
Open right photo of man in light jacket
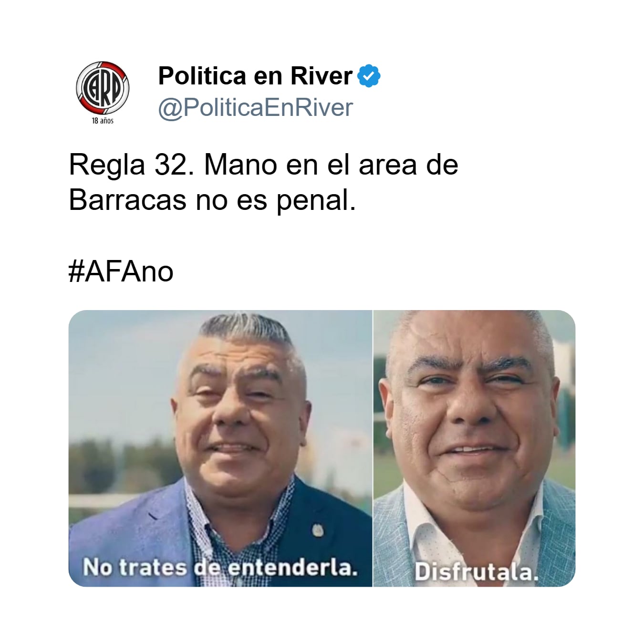point(474,448)
